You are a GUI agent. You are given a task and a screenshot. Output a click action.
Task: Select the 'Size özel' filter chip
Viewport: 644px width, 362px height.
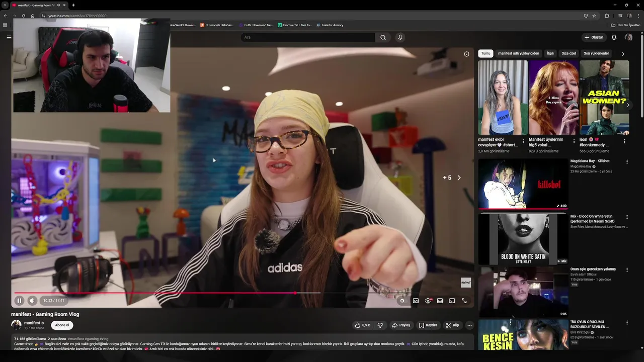(569, 53)
